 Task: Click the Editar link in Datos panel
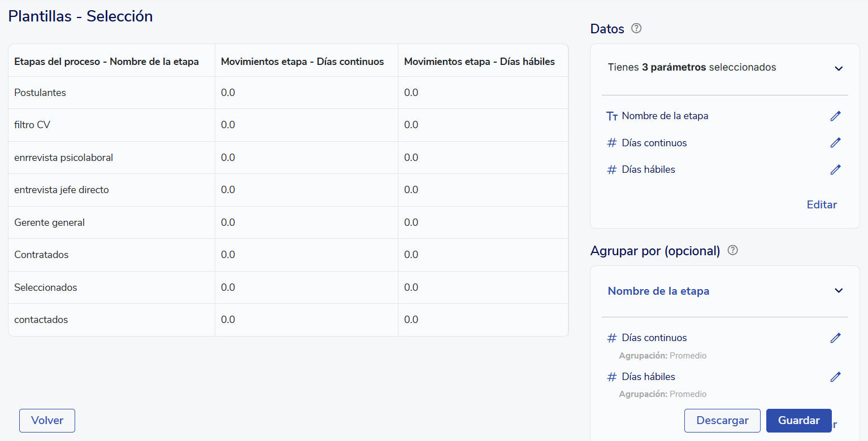click(822, 204)
